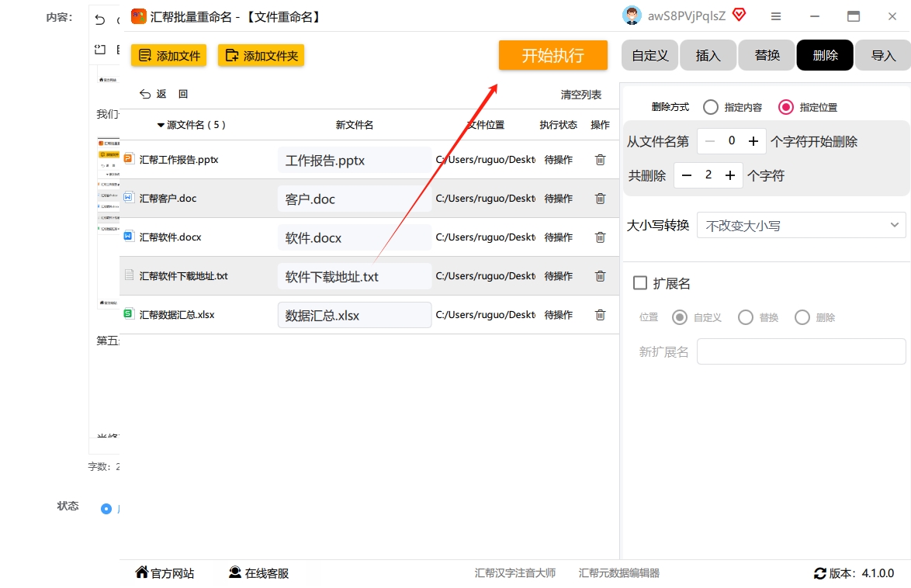Open the 汇帮汉字注音大师 link
The height and width of the screenshot is (588, 911).
pos(515,573)
